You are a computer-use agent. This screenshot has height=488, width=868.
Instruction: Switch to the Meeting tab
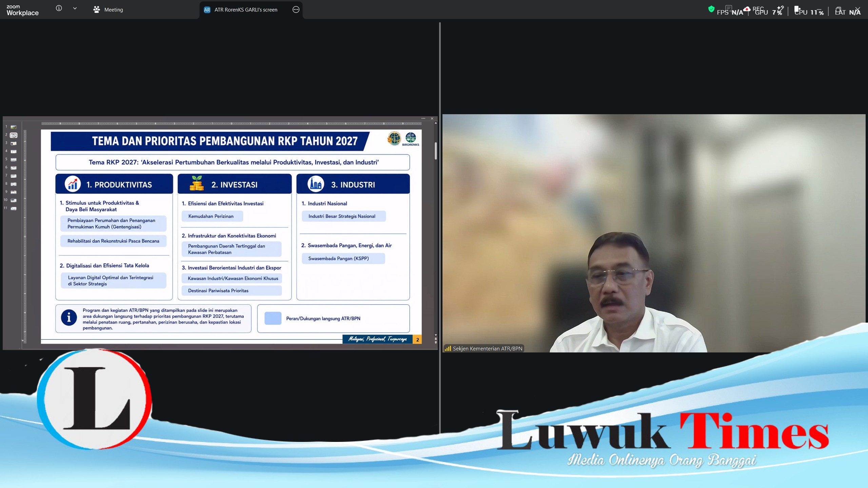pyautogui.click(x=108, y=9)
